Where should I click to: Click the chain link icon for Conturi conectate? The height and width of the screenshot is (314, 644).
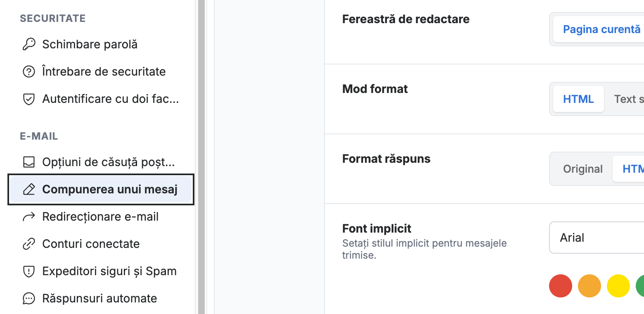coord(28,244)
